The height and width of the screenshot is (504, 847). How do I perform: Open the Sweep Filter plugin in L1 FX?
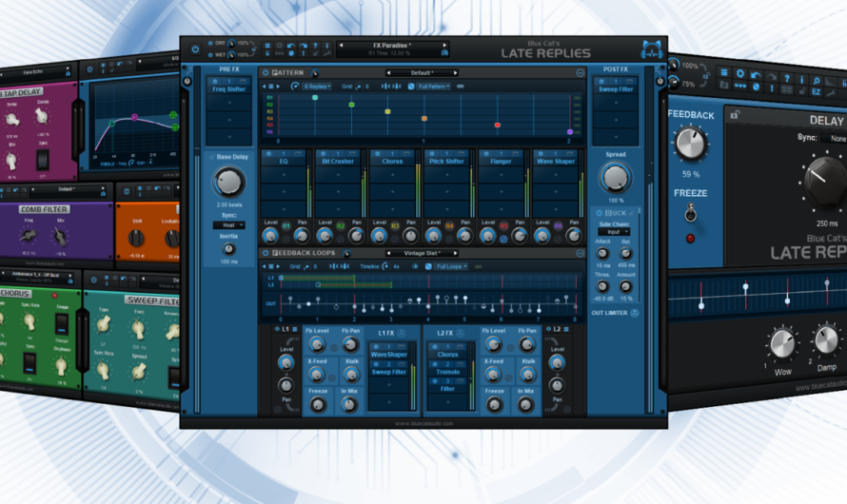(x=389, y=372)
